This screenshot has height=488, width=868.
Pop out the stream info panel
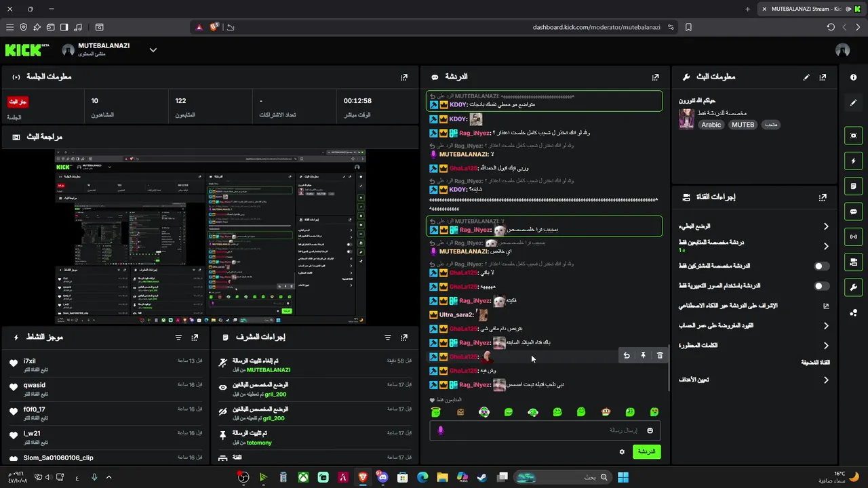coord(823,77)
